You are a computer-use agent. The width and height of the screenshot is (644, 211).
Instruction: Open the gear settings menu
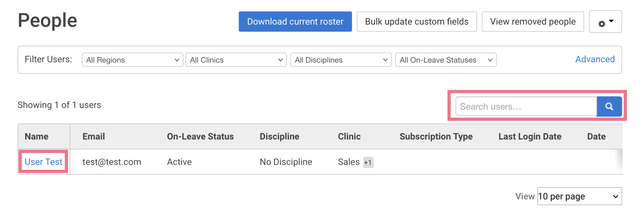click(605, 22)
